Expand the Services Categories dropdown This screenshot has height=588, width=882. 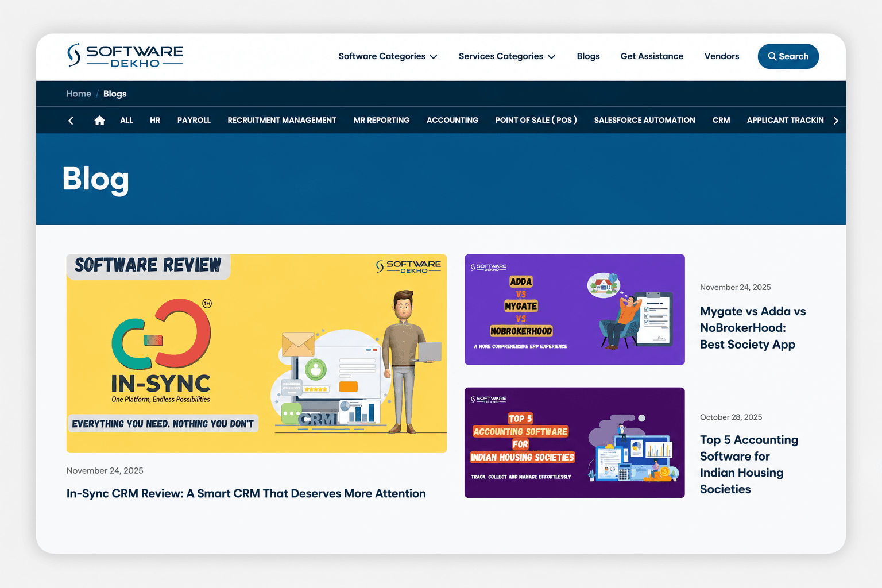click(x=507, y=56)
